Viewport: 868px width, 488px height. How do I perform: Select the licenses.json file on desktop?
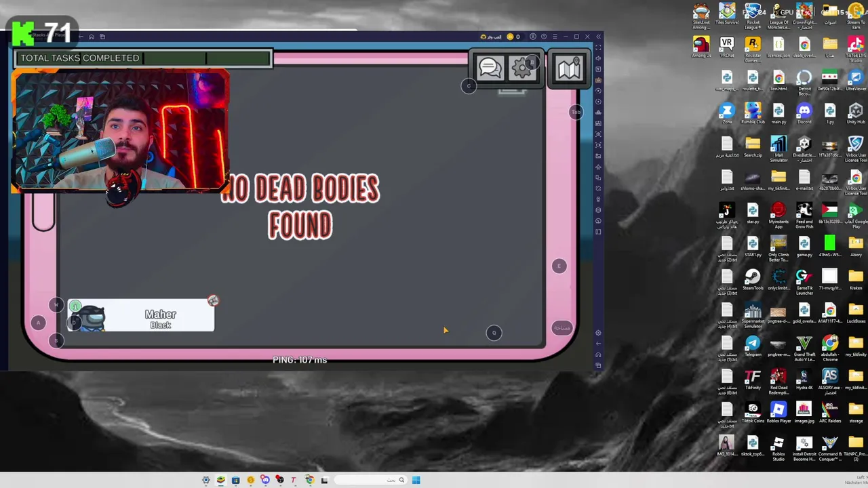coord(778,47)
